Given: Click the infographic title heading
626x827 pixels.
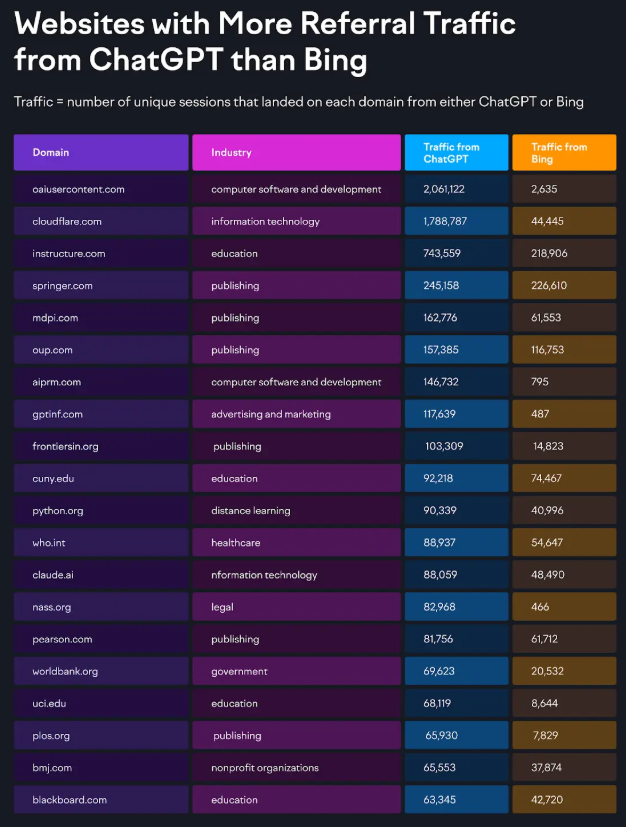Looking at the screenshot, I should coord(265,42).
